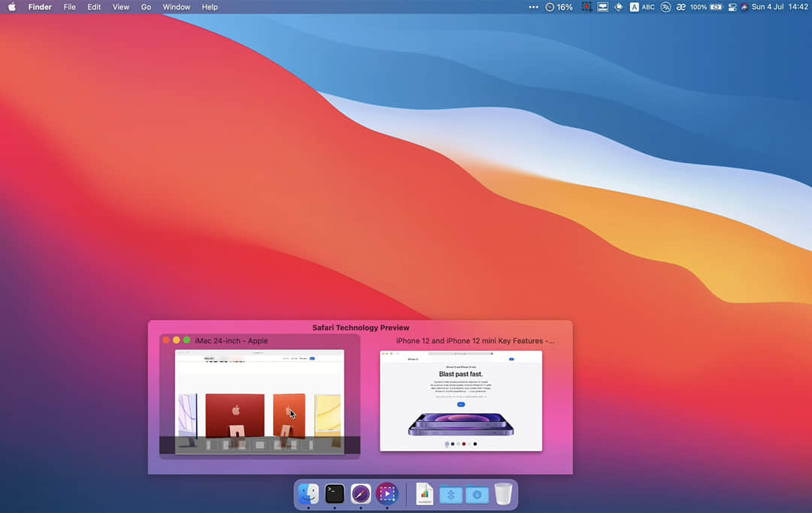812x513 pixels.
Task: Click the date and time clock
Action: click(x=780, y=7)
